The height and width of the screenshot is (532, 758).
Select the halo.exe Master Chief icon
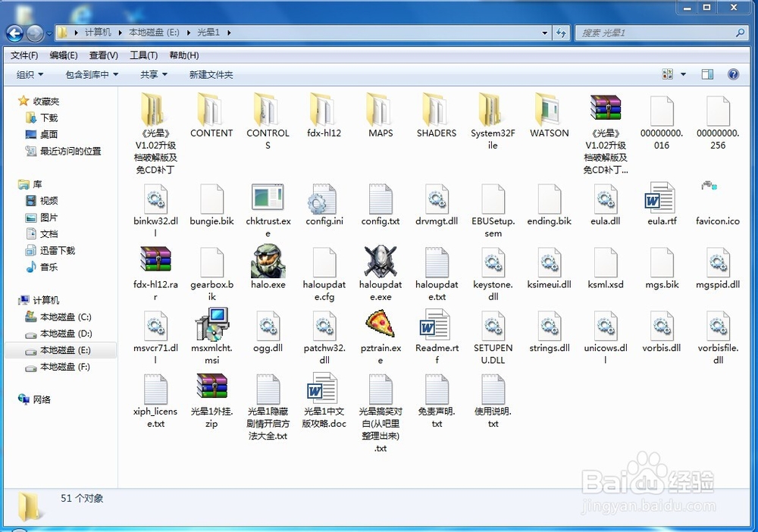pyautogui.click(x=268, y=261)
